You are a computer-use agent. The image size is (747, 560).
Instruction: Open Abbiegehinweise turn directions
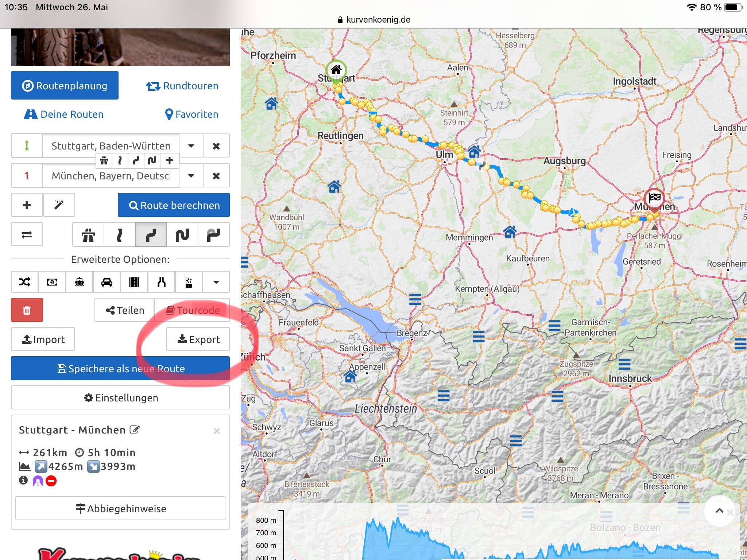[120, 509]
